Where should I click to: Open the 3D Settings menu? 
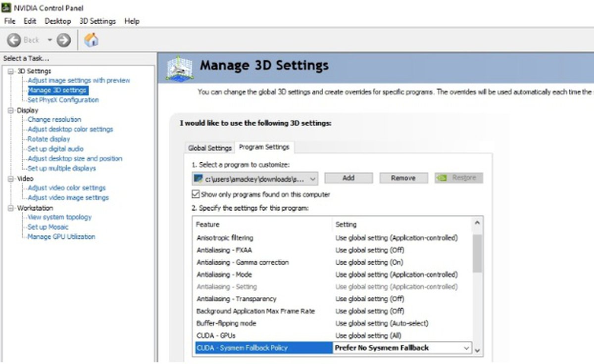tap(98, 21)
